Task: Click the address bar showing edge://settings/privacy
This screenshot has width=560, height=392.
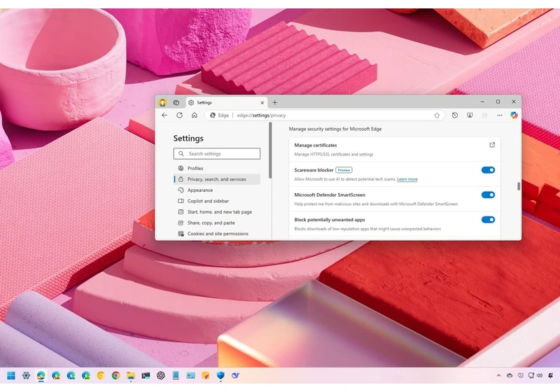Action: click(324, 115)
